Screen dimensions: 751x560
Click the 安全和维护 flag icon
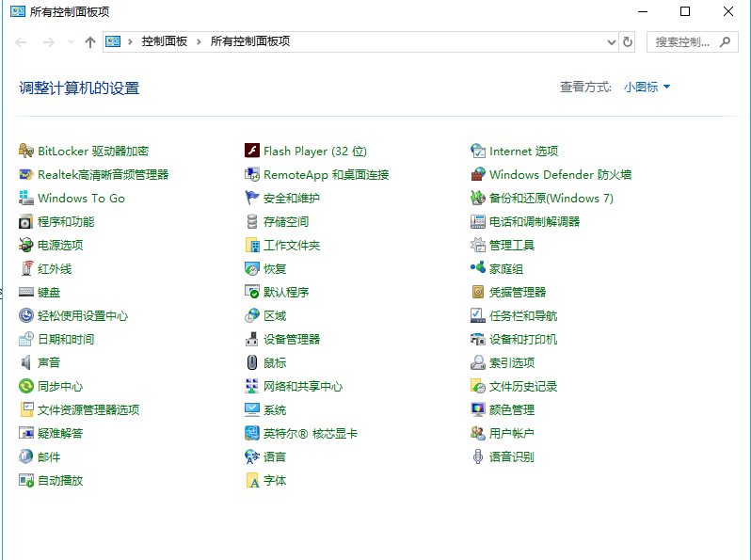click(x=252, y=198)
